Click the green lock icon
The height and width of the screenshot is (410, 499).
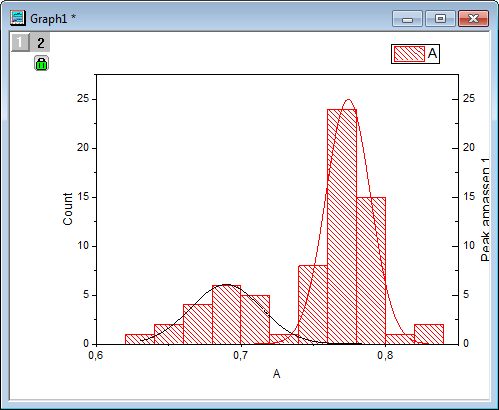[x=41, y=63]
